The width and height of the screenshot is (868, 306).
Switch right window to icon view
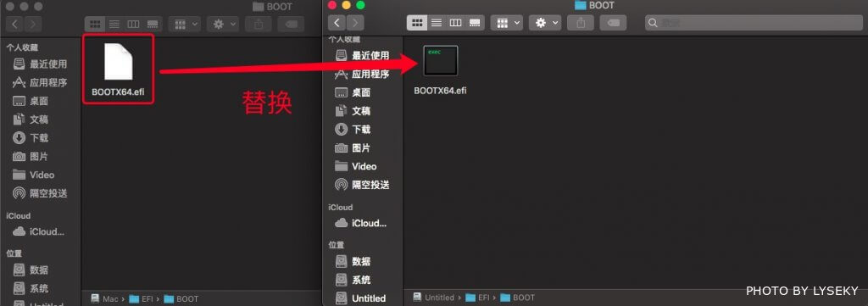(x=417, y=23)
